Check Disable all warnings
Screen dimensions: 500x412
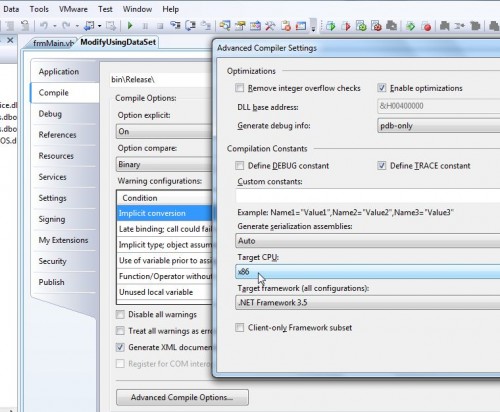pyautogui.click(x=120, y=314)
